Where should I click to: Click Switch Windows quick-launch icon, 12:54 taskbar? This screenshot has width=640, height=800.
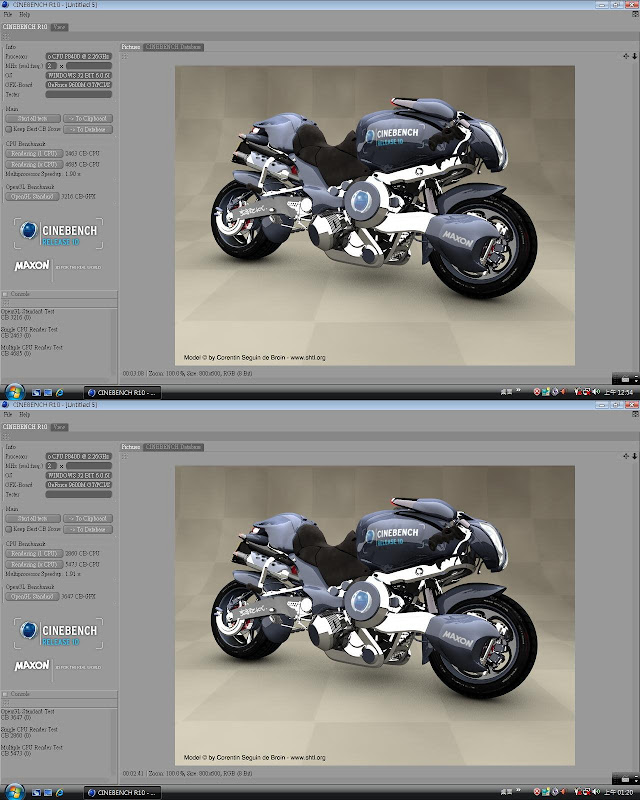pos(48,392)
